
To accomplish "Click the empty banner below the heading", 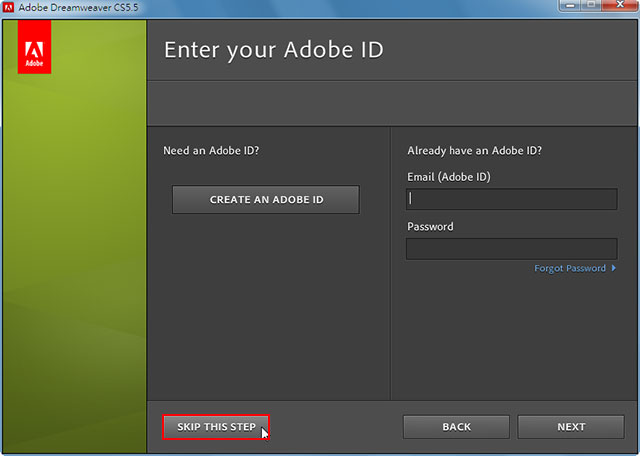I will click(393, 103).
